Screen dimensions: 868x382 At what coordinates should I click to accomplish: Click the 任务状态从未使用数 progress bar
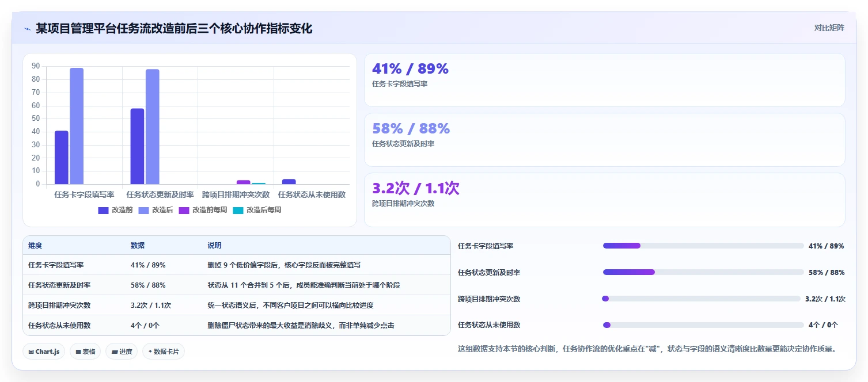[703, 325]
